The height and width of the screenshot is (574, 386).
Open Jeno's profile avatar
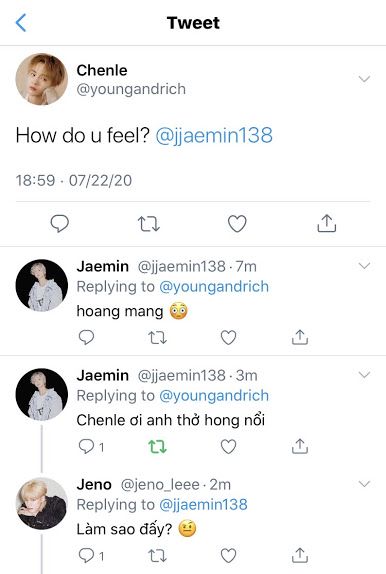pyautogui.click(x=41, y=503)
